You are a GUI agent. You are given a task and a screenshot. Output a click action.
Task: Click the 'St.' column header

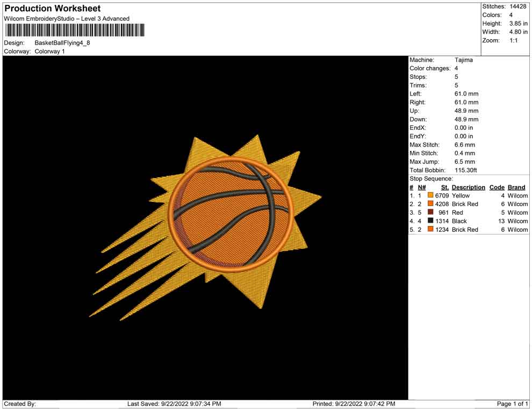point(445,187)
